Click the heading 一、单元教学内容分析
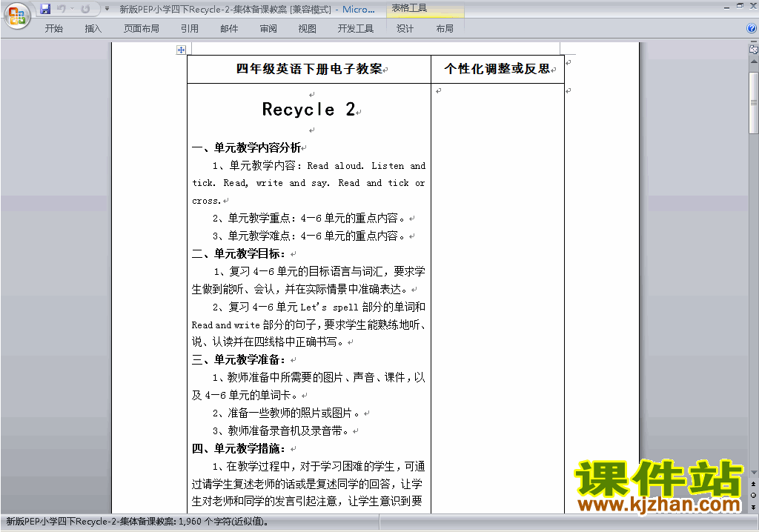 [246, 147]
